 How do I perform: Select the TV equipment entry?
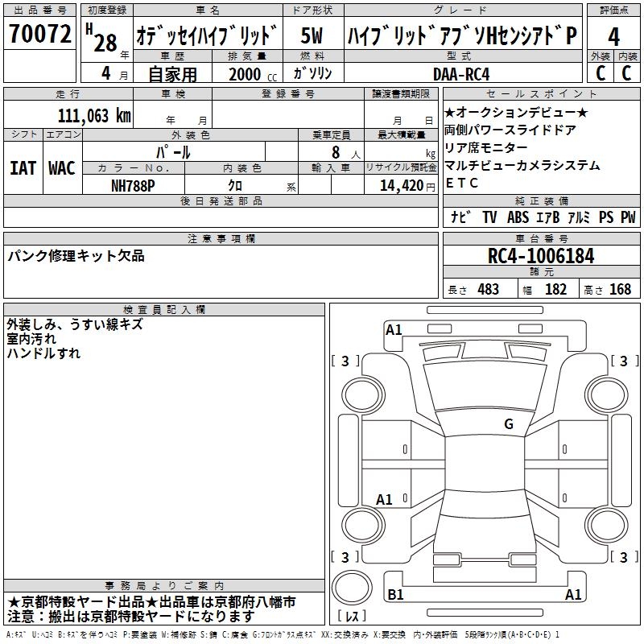click(x=489, y=217)
